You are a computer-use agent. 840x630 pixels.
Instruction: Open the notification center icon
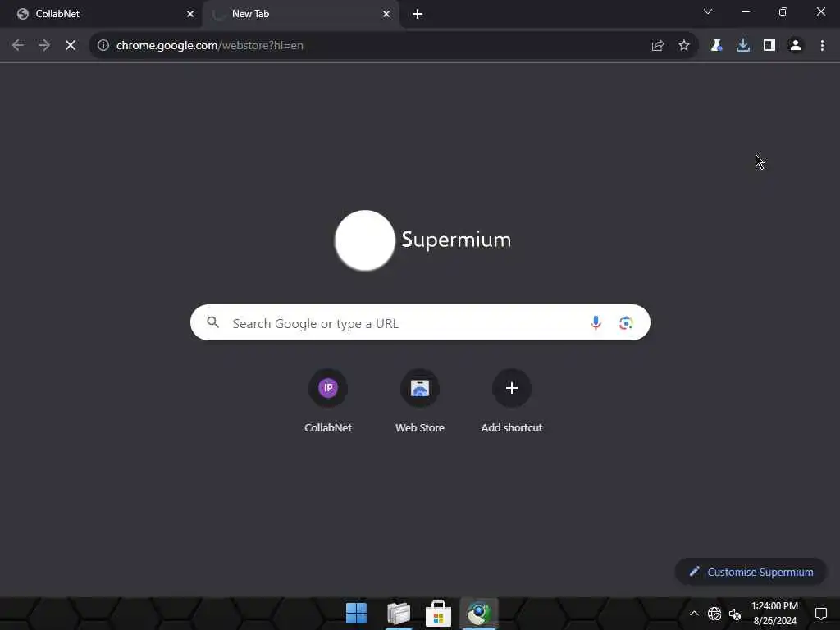820,614
